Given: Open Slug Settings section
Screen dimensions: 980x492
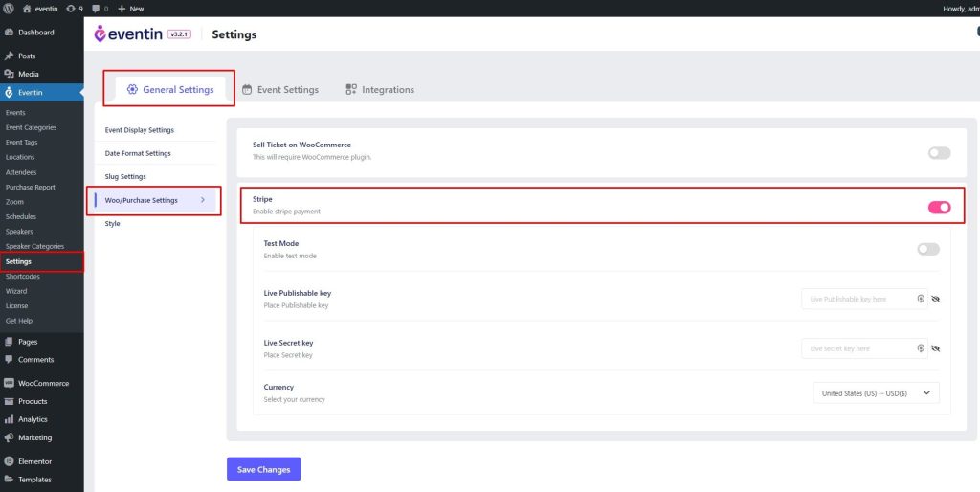Looking at the screenshot, I should (125, 177).
